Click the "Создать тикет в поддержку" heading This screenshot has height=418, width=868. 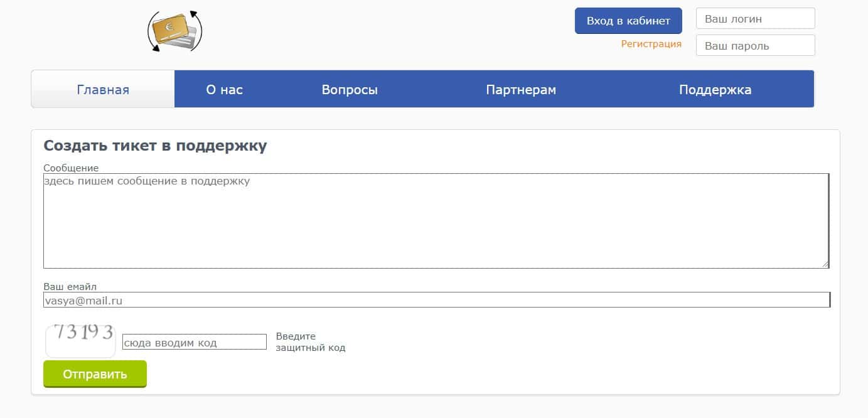(155, 146)
